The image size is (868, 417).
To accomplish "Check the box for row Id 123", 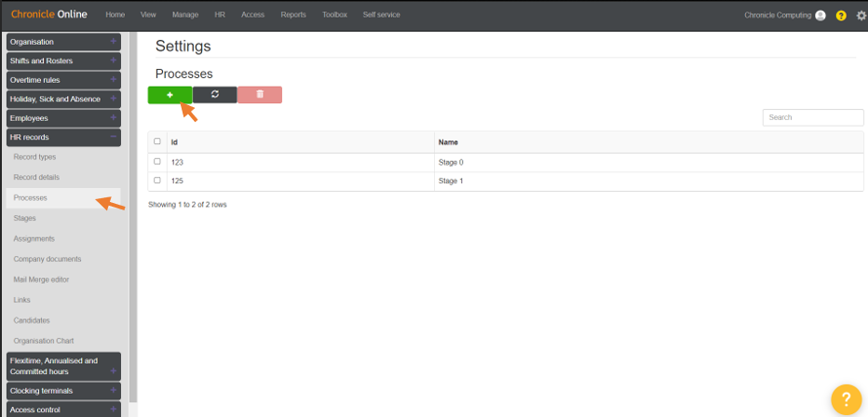I will click(157, 161).
